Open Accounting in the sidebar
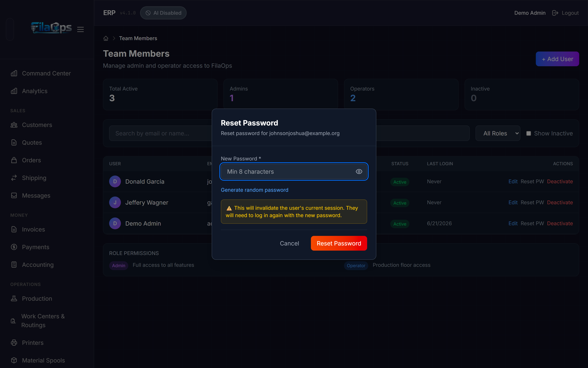The width and height of the screenshot is (588, 368). tap(38, 265)
